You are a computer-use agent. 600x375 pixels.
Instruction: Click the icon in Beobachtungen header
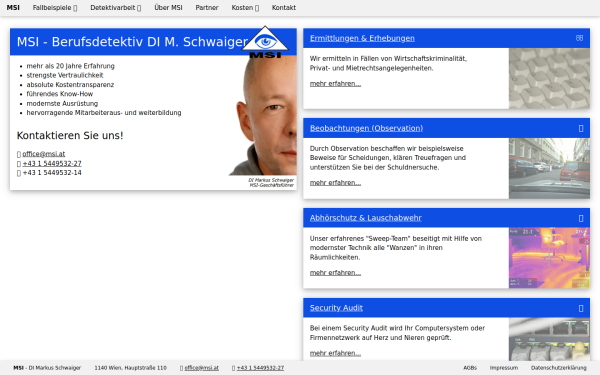tap(581, 128)
